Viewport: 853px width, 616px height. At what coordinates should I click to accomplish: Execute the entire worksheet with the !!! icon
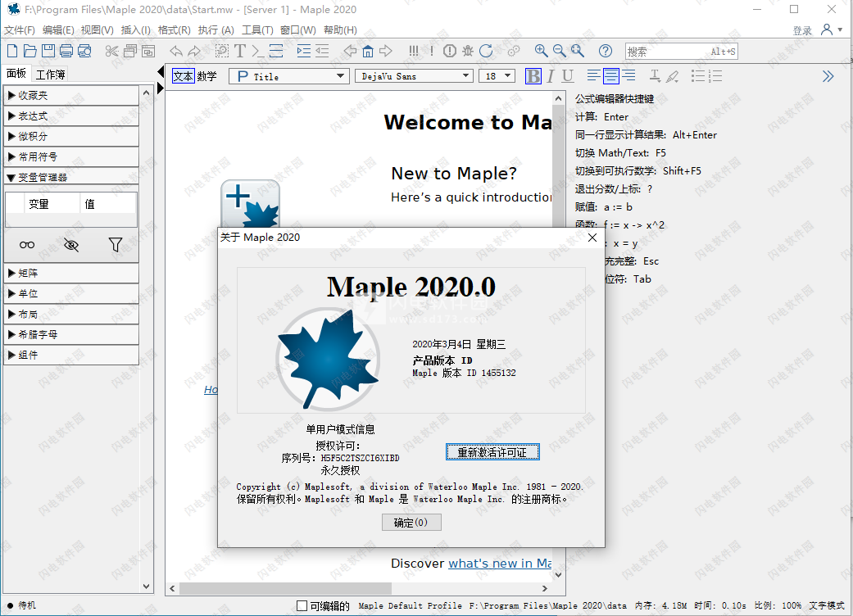[414, 51]
